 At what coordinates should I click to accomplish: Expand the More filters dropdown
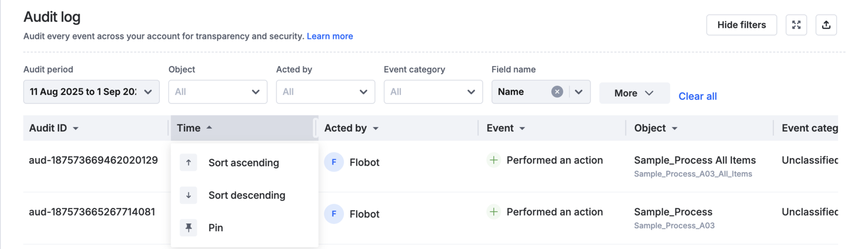[x=634, y=93]
